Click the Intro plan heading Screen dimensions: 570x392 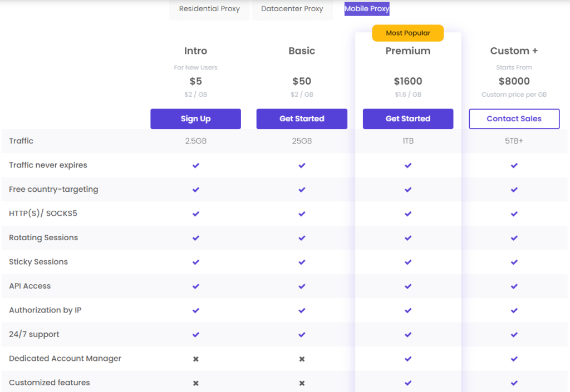coord(195,51)
